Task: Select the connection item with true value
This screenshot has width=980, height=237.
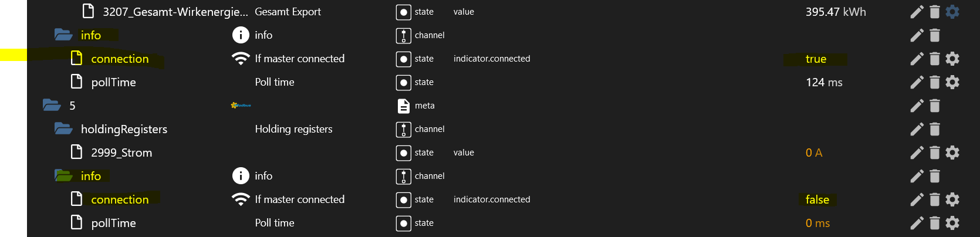Action: (120, 59)
